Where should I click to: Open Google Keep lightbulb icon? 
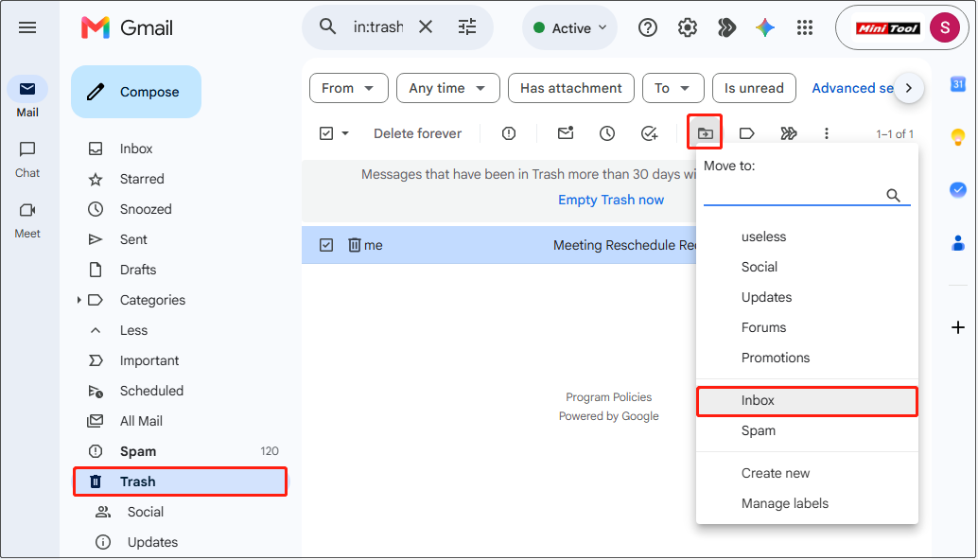click(x=958, y=136)
